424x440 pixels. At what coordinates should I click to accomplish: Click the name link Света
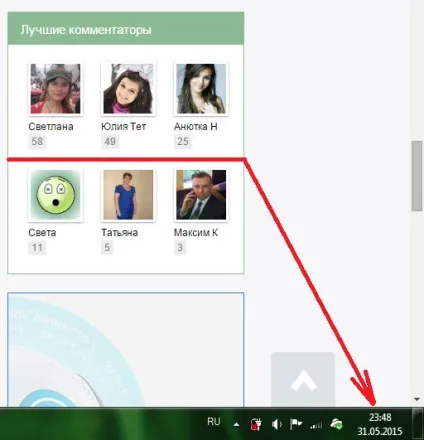(x=42, y=232)
